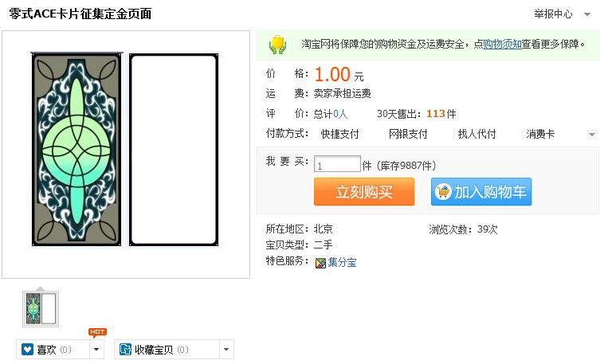
Task: Expand the payment methods arrow
Action: click(x=592, y=135)
